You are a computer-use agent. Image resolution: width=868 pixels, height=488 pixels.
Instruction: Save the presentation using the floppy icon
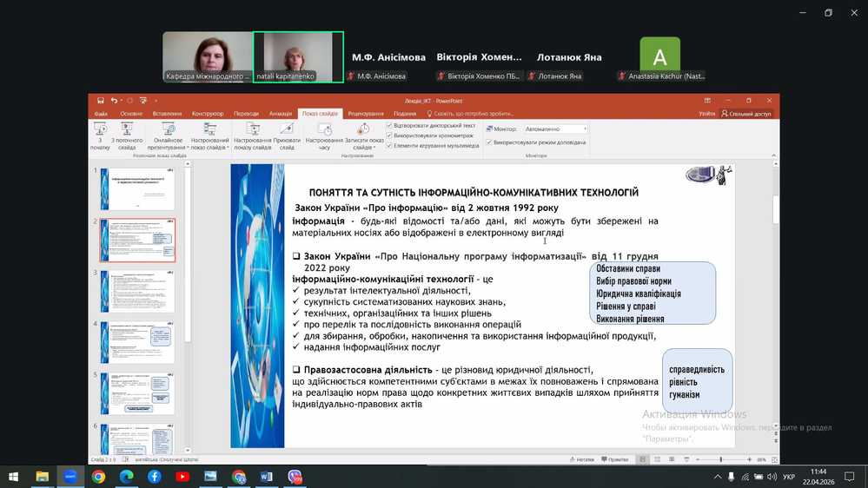click(101, 101)
